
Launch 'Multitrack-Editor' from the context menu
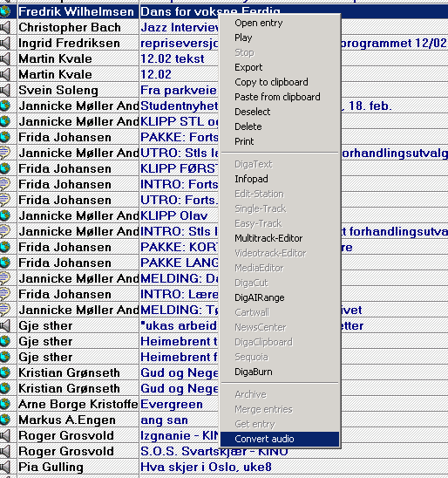(x=280, y=238)
